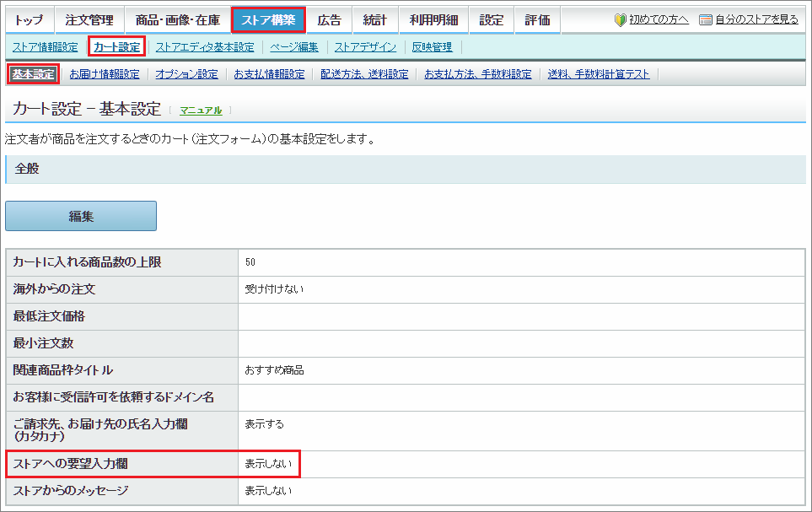The height and width of the screenshot is (512, 812).
Task: Open the マニュアル link
Action: point(201,110)
